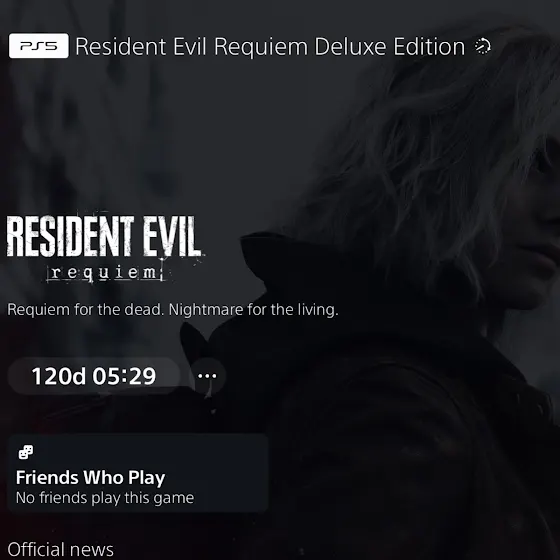Viewport: 560px width, 560px height.
Task: Click the Friends Who Play heading text
Action: click(90, 478)
